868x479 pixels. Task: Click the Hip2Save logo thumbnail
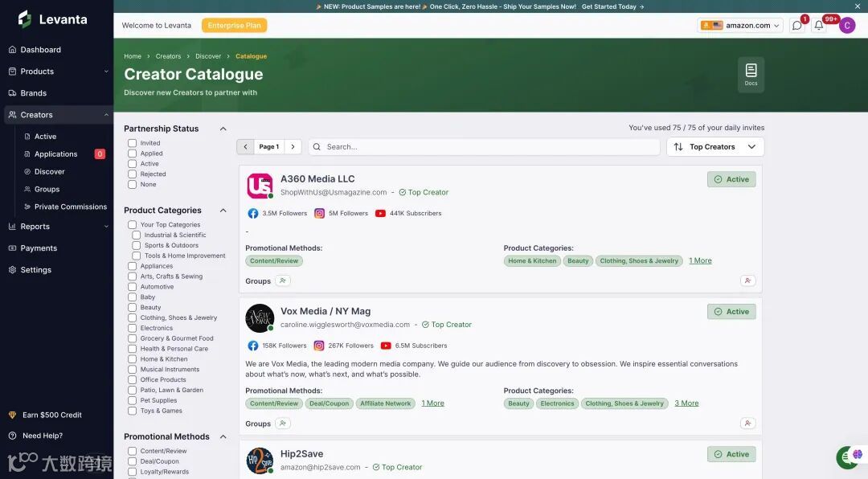(x=260, y=461)
